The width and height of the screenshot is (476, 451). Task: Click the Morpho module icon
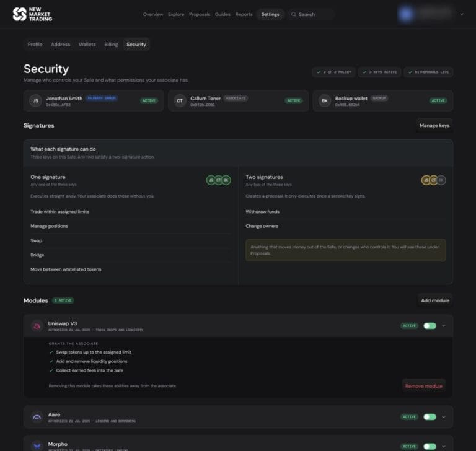(37, 446)
